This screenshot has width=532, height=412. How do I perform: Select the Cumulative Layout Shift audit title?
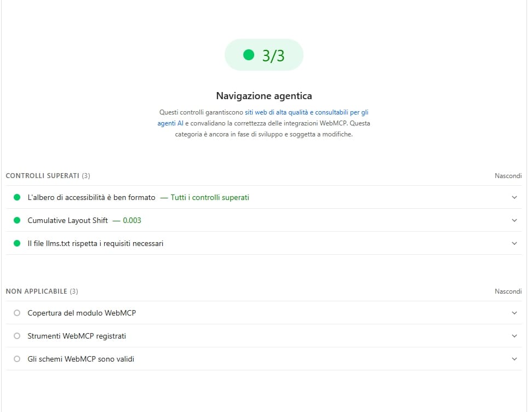tap(67, 221)
